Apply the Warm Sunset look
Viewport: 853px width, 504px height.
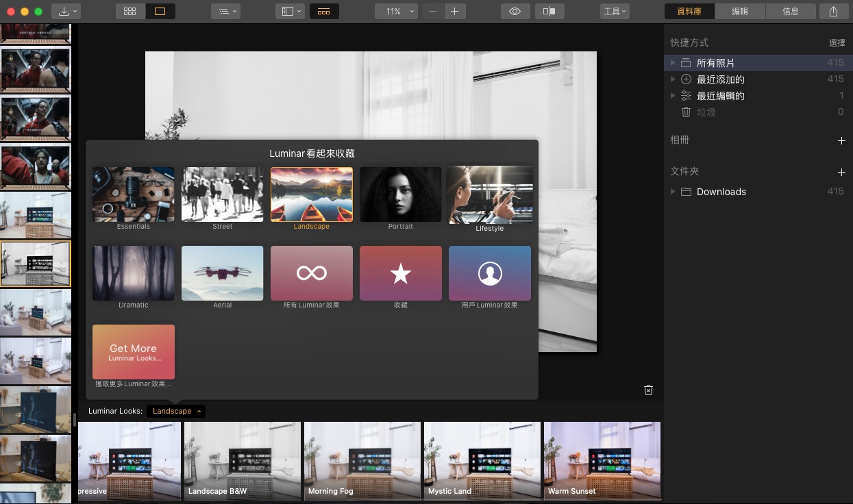602,460
